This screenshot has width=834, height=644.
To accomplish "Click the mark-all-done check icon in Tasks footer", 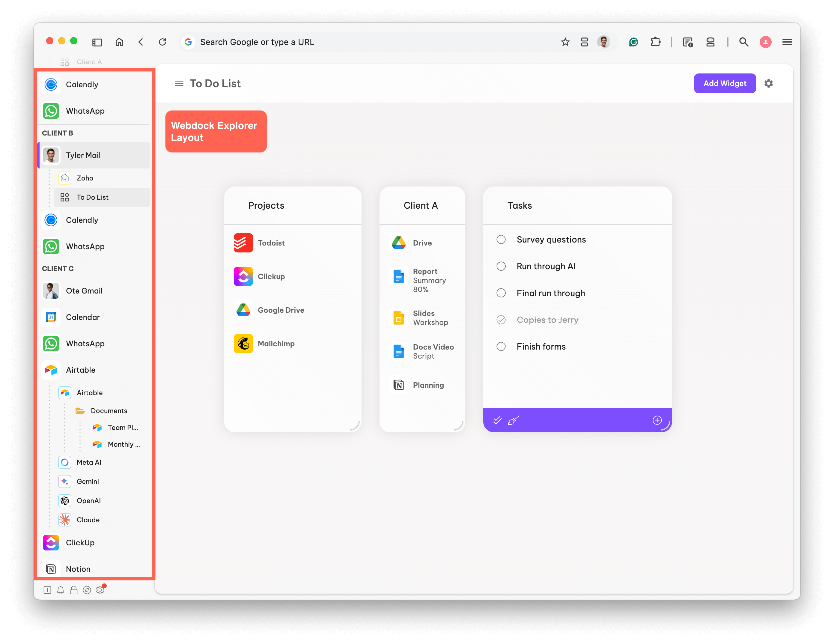I will point(497,420).
